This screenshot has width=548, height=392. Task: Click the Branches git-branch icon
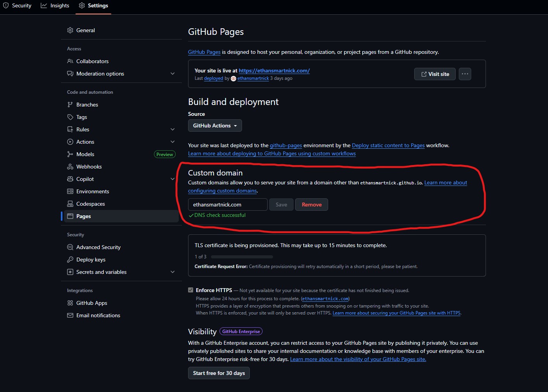pos(70,105)
